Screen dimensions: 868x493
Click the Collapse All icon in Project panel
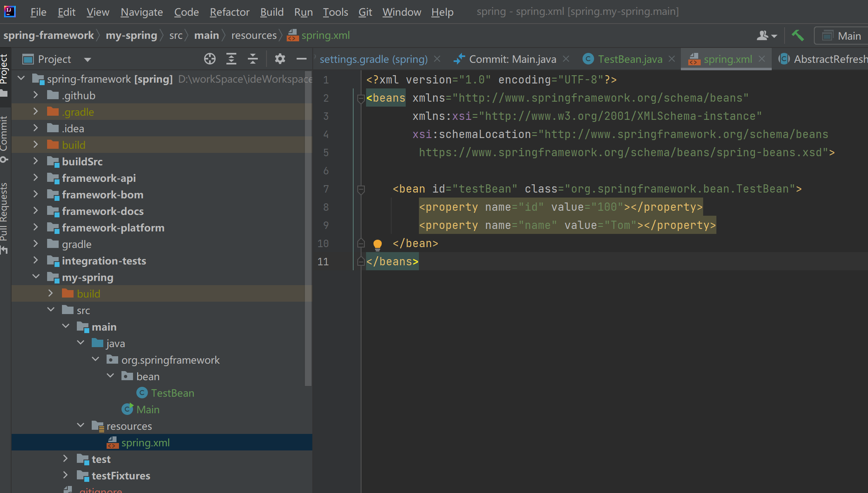click(x=253, y=59)
